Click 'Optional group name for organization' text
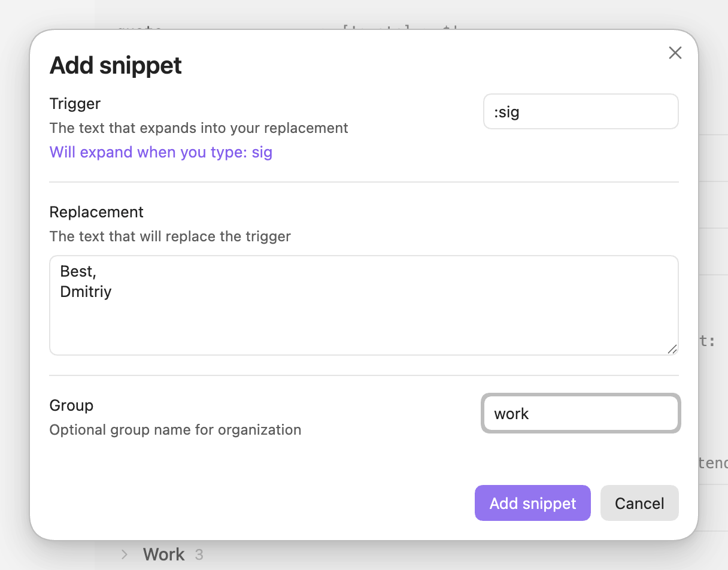The height and width of the screenshot is (570, 728). click(x=175, y=430)
